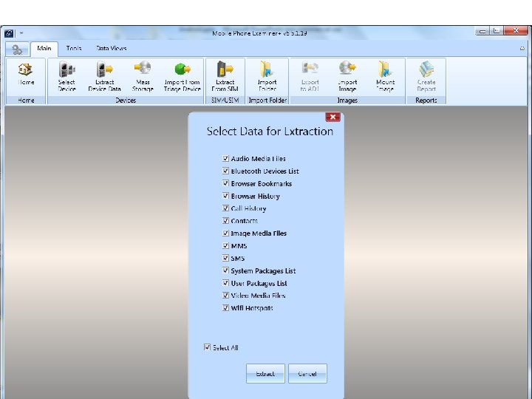Click the app icon in title bar
The height and width of the screenshot is (399, 532).
click(9, 33)
